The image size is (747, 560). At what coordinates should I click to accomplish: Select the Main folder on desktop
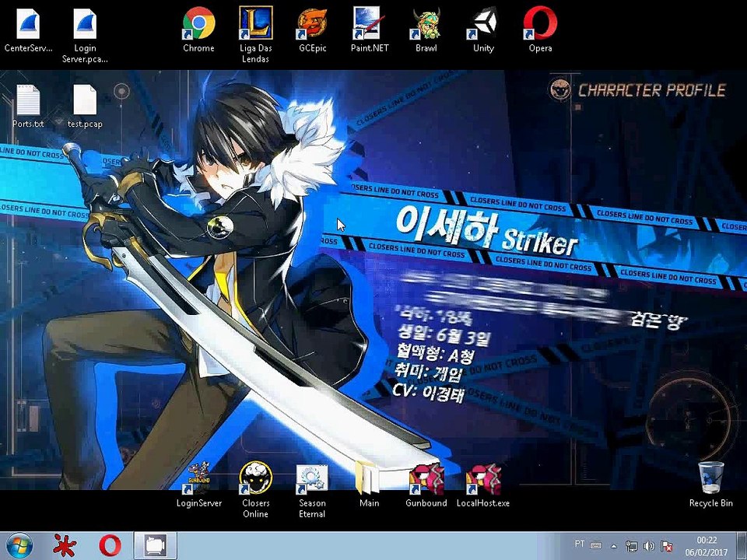coord(369,485)
